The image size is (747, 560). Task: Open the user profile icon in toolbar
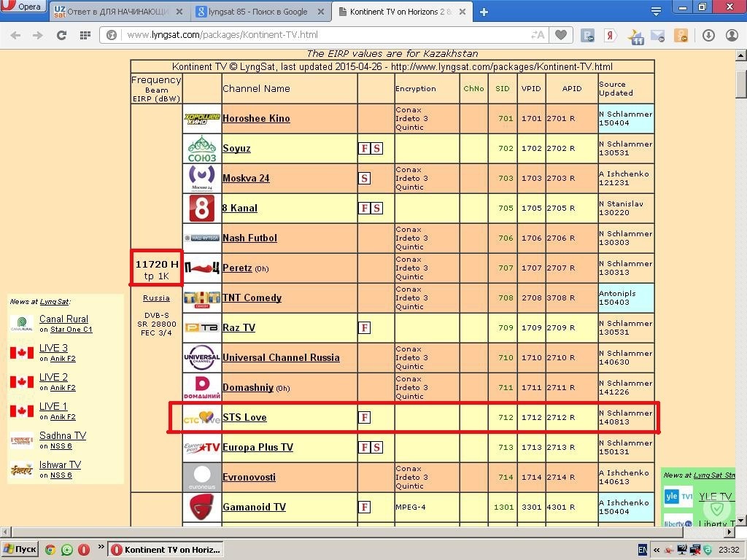click(x=732, y=35)
